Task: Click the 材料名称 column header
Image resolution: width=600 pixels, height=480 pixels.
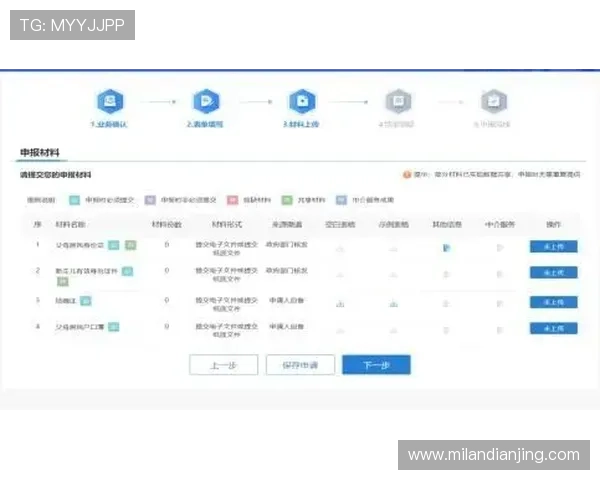Action: click(x=70, y=224)
